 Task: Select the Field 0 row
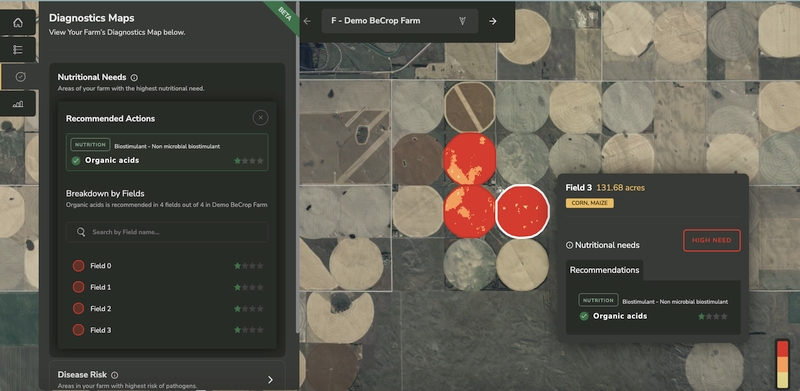167,266
